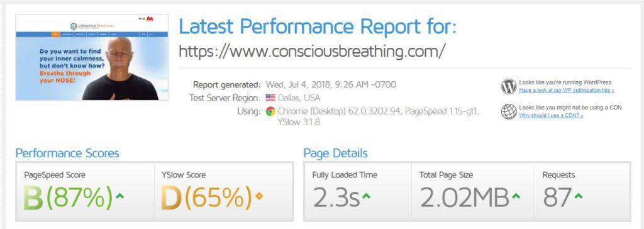Click the green arrow next to 2.3s
Viewport: 644px width, 229px height.
[366, 196]
